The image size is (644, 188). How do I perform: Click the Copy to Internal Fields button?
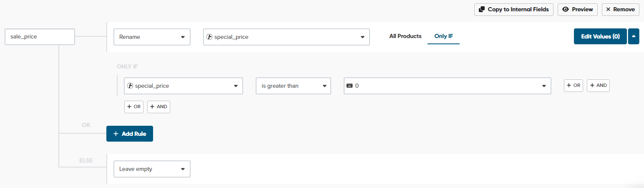click(x=514, y=10)
